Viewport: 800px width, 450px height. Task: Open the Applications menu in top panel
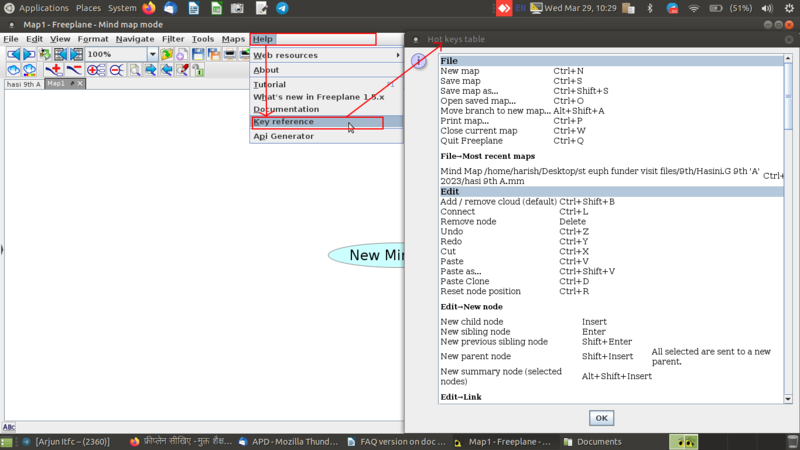point(43,8)
